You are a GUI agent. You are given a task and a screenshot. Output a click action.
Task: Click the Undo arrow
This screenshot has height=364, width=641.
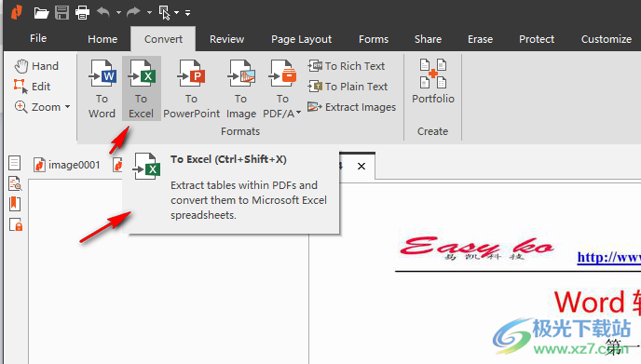[x=103, y=12]
